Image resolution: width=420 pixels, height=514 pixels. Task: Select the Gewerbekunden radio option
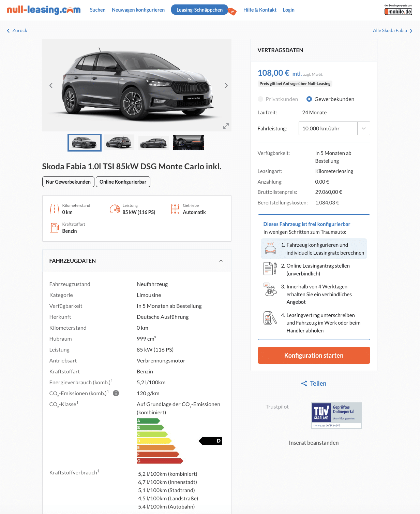[x=309, y=99]
